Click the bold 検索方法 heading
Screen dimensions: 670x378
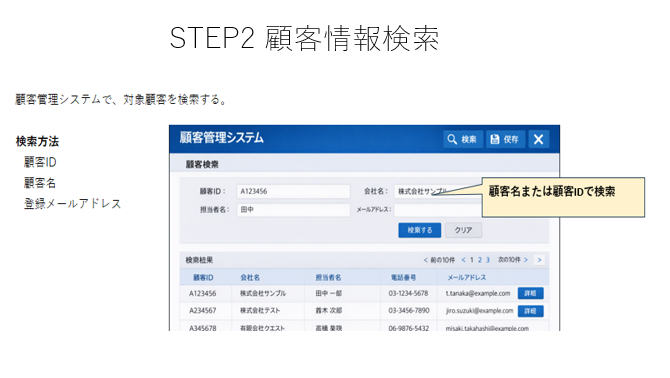click(x=37, y=141)
